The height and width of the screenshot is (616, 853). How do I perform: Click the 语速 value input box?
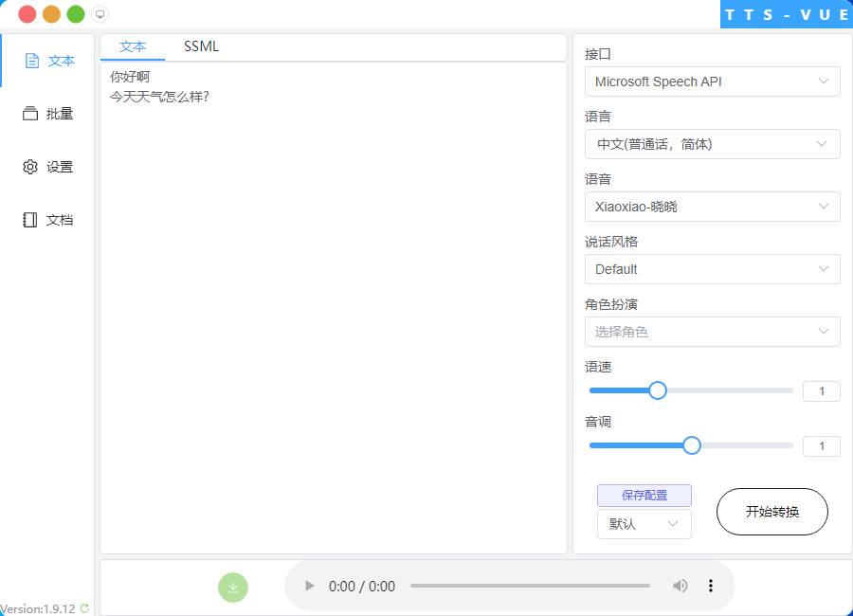822,391
